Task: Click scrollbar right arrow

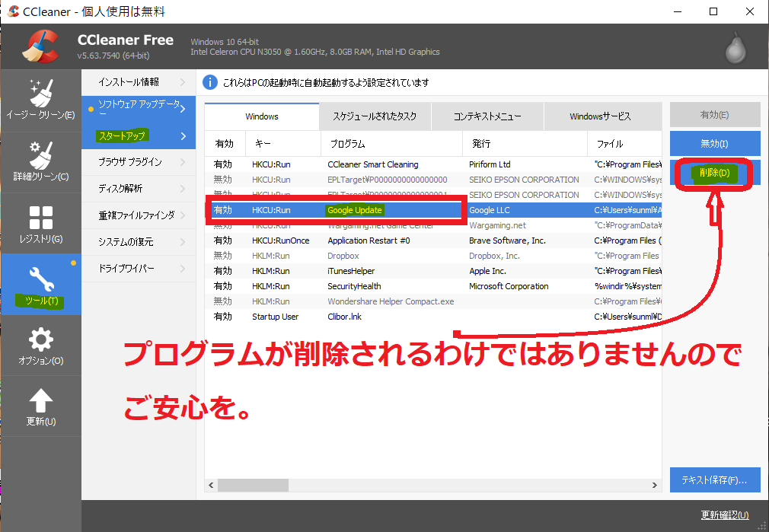Action: coord(655,485)
